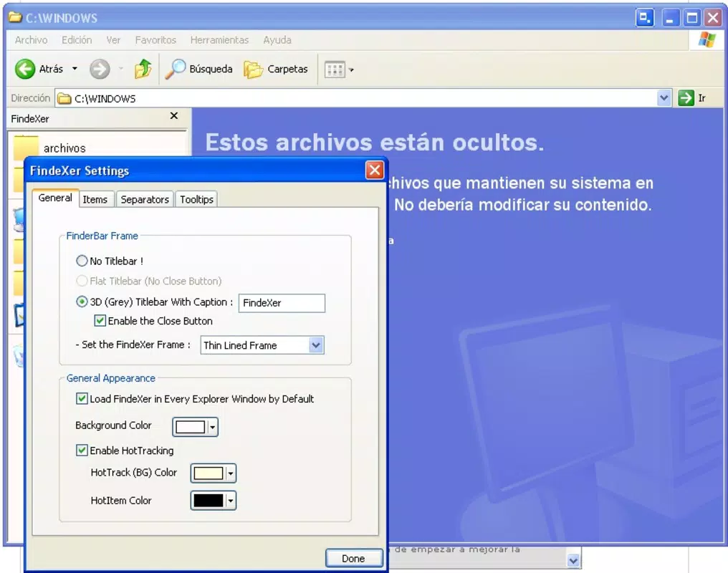This screenshot has width=728, height=573.
Task: Close the FindeXer Settings dialog
Action: pos(375,170)
